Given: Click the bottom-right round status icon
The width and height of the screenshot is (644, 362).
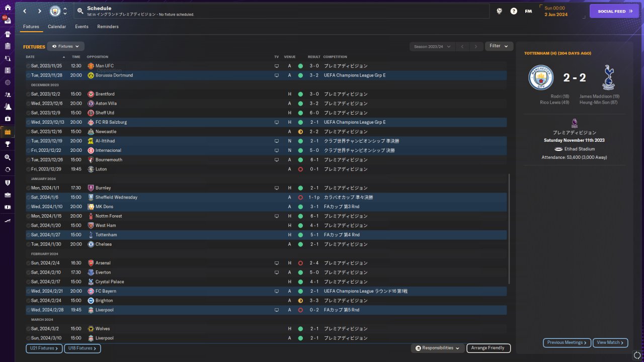Looking at the screenshot, I should click(x=637, y=355).
